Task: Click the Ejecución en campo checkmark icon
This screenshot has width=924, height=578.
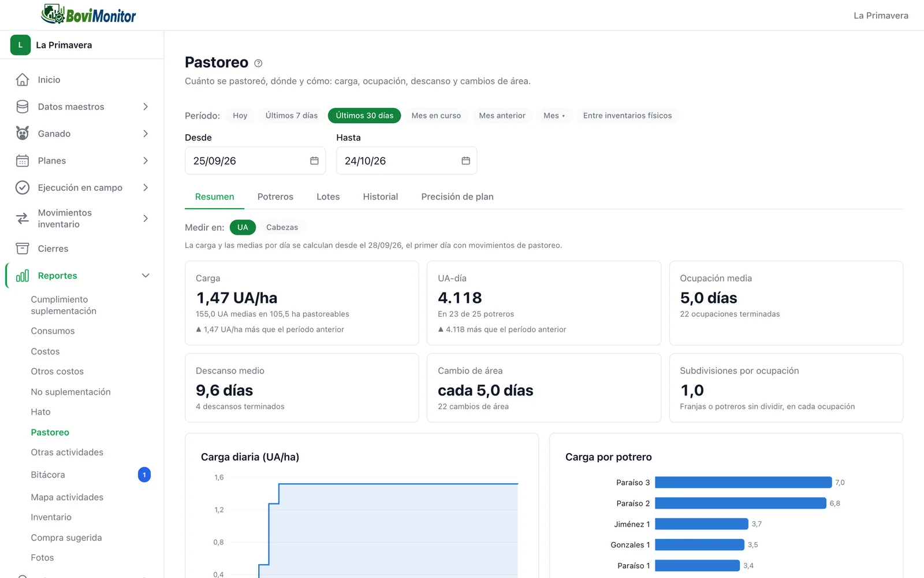Action: click(x=23, y=187)
